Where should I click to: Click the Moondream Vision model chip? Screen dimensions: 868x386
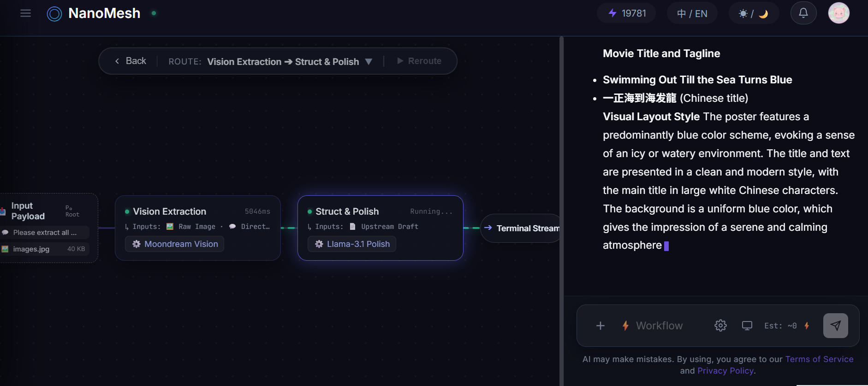click(x=175, y=244)
